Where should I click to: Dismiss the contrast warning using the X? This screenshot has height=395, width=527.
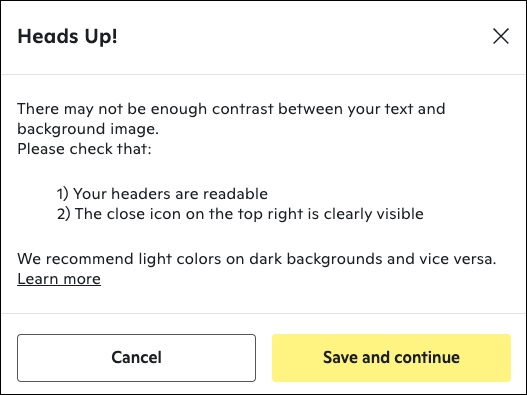point(501,36)
